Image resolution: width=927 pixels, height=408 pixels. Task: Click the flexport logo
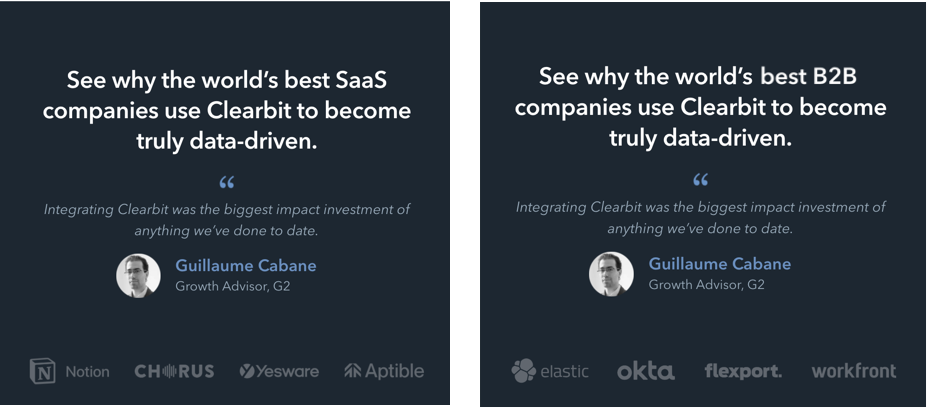pos(743,371)
